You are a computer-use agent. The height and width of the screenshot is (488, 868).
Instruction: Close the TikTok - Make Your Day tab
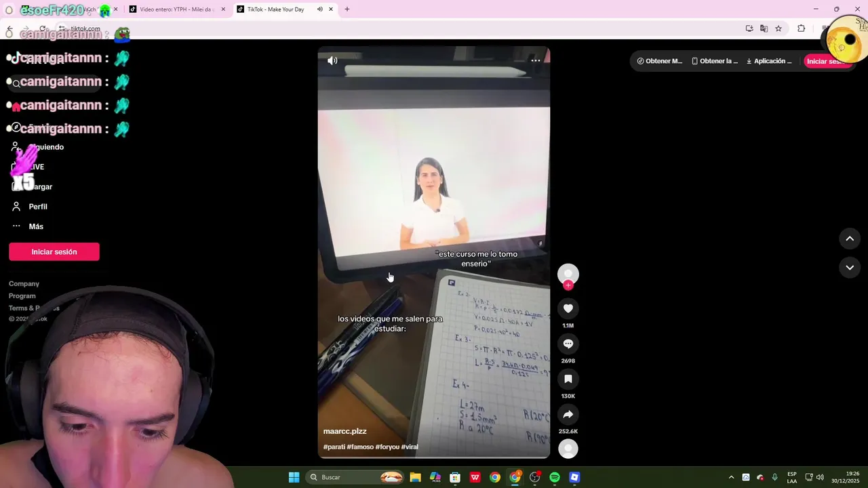point(331,9)
